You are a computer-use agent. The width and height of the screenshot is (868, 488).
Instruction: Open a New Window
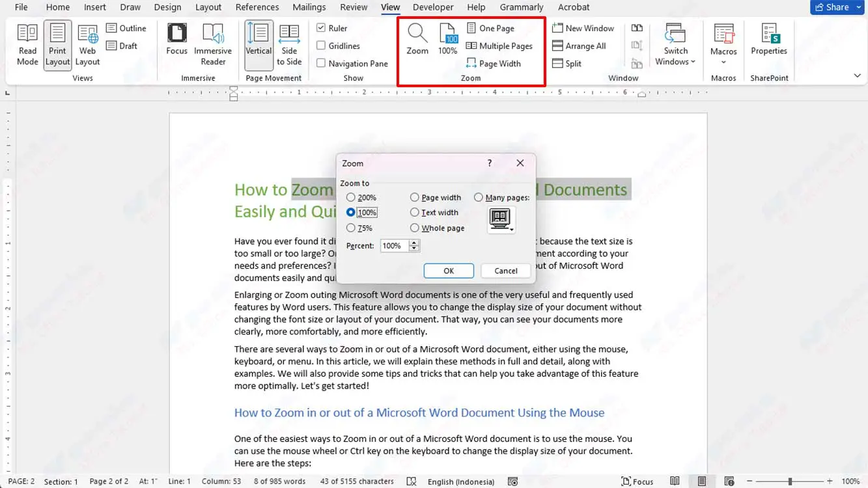pyautogui.click(x=583, y=28)
